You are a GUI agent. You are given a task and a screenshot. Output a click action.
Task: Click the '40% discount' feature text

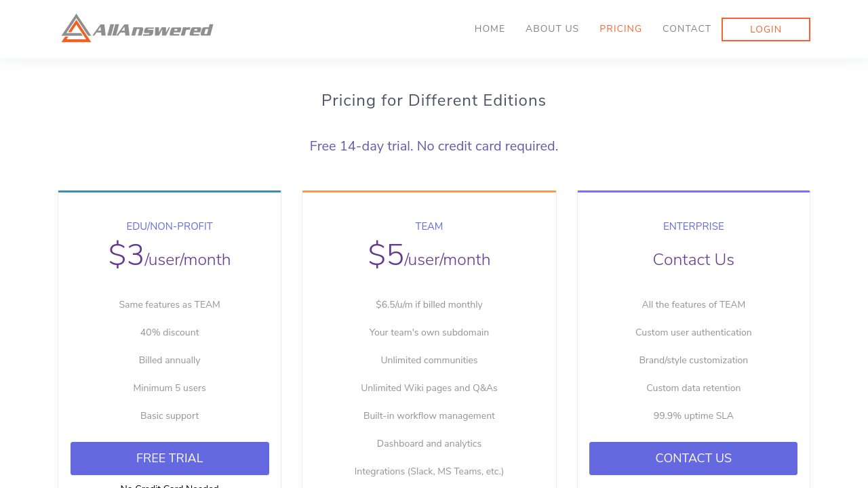click(170, 332)
